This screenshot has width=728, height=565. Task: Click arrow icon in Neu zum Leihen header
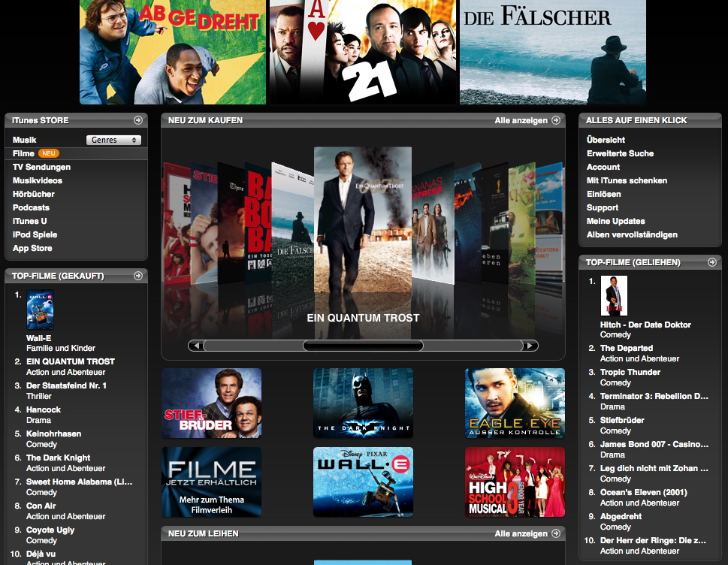pos(556,533)
